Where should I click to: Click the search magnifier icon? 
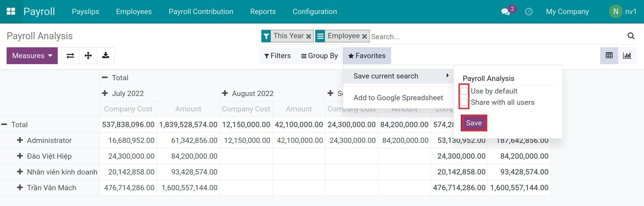pos(631,36)
